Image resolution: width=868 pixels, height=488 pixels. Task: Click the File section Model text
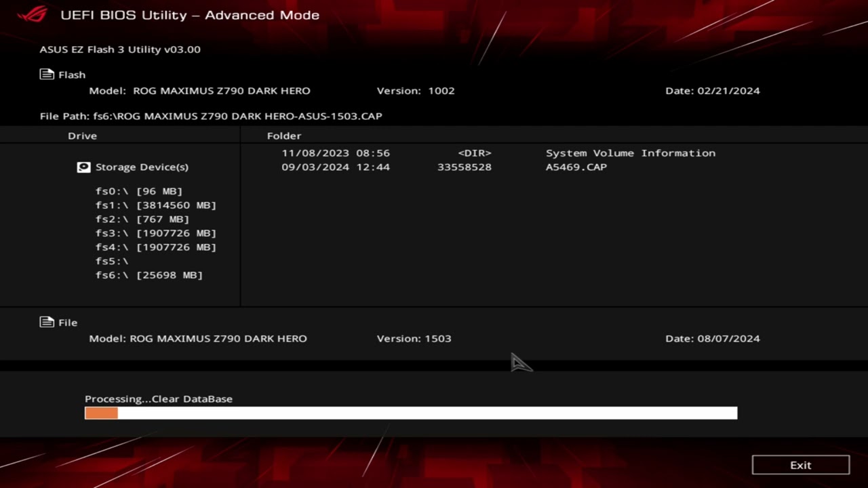198,338
